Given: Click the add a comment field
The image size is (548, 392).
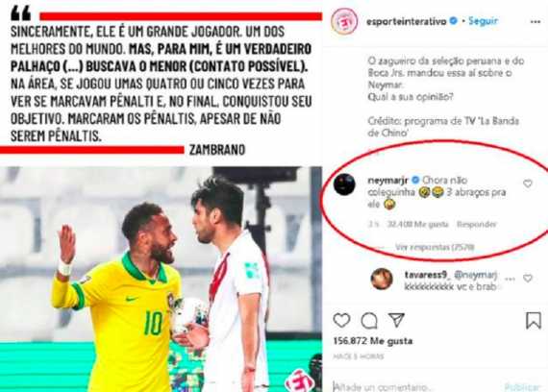Looking at the screenshot, I should [x=412, y=387].
